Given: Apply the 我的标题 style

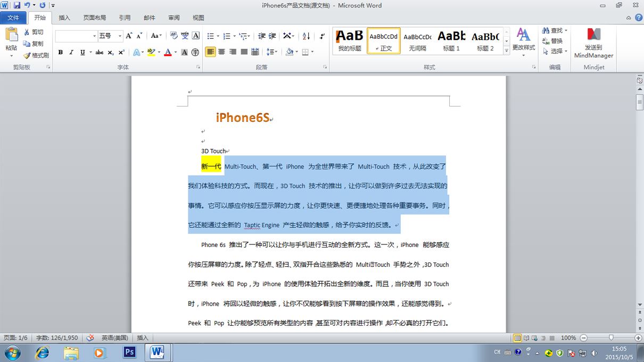Looking at the screenshot, I should [350, 40].
